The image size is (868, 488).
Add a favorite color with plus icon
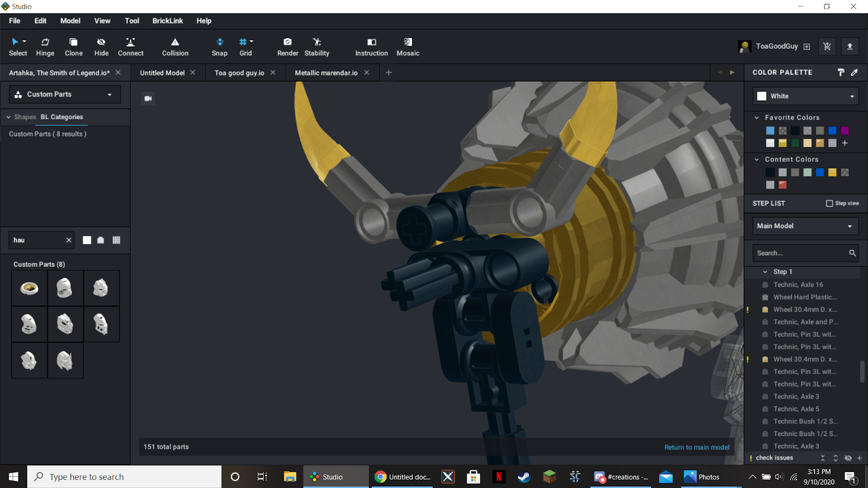(845, 143)
